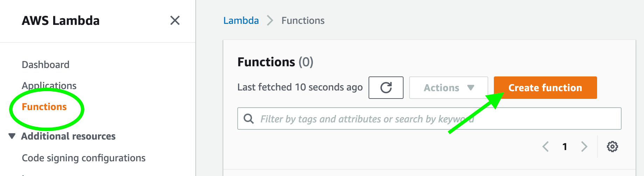The image size is (644, 176).
Task: Close the AWS Lambda sidebar panel
Action: pos(175,20)
